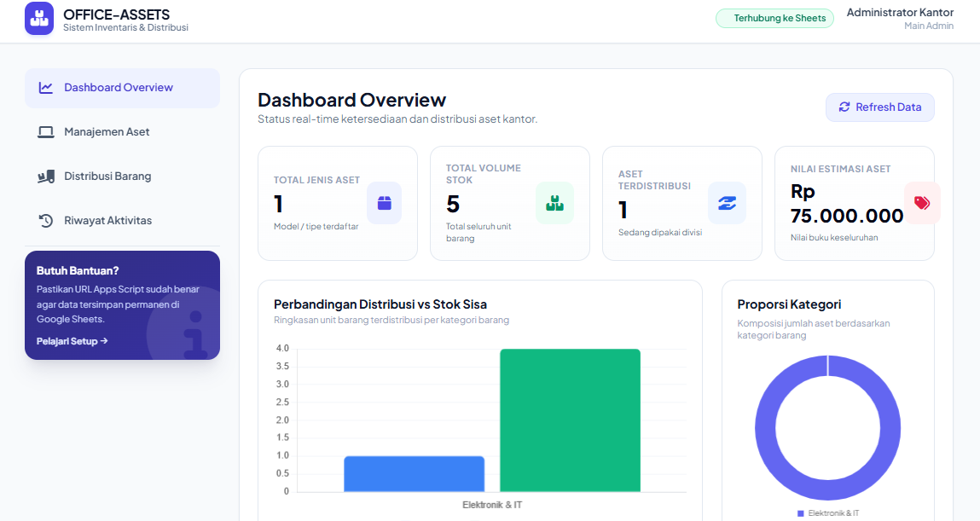Click the Distribusi Barang truck icon
Image resolution: width=980 pixels, height=521 pixels.
pos(45,177)
